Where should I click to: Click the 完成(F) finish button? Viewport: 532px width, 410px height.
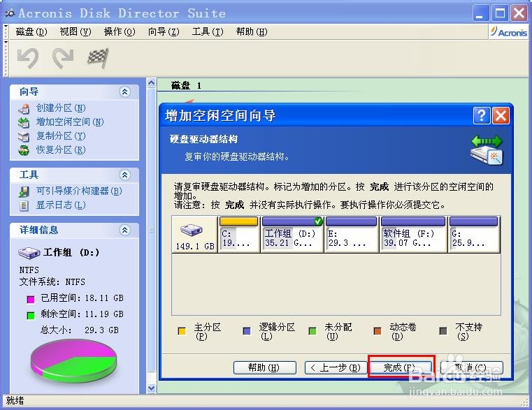tap(401, 367)
